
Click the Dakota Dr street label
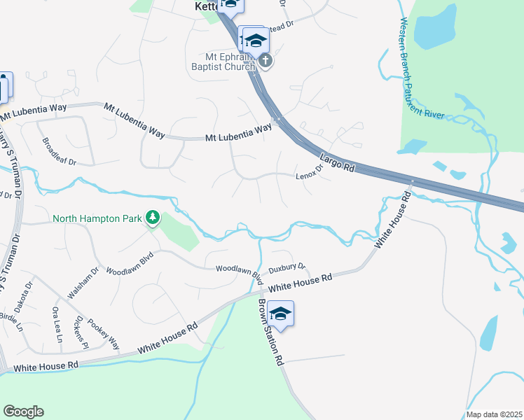pyautogui.click(x=24, y=297)
